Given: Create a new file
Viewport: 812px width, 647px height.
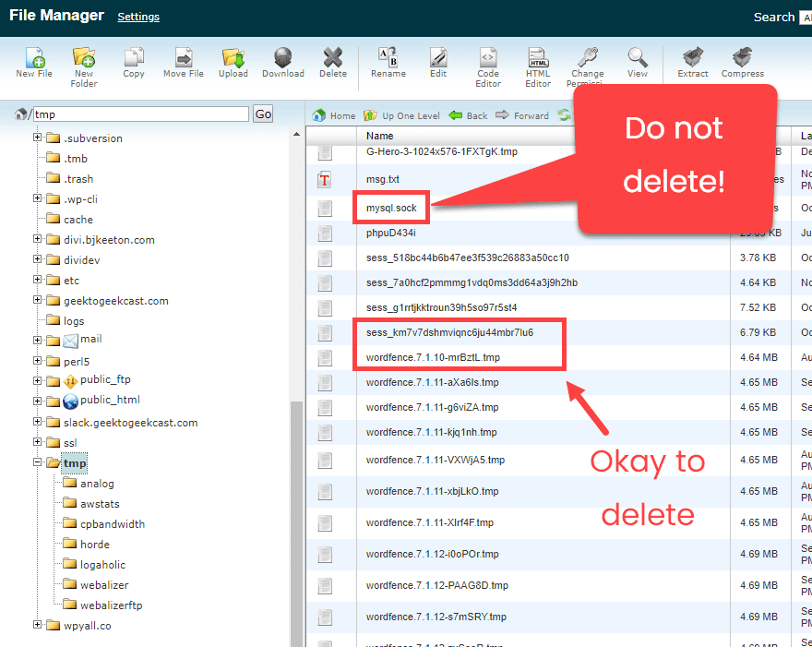Looking at the screenshot, I should [34, 63].
